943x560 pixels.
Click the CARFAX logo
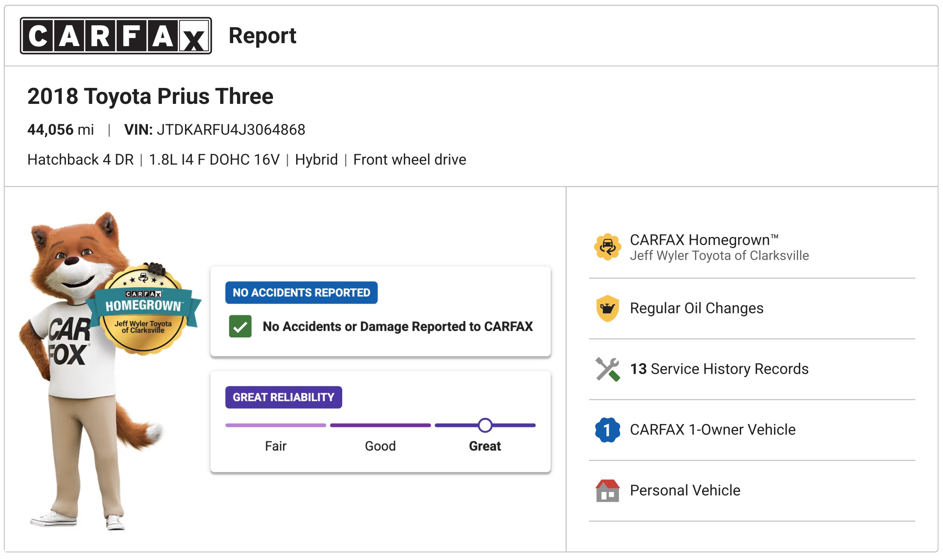[116, 36]
